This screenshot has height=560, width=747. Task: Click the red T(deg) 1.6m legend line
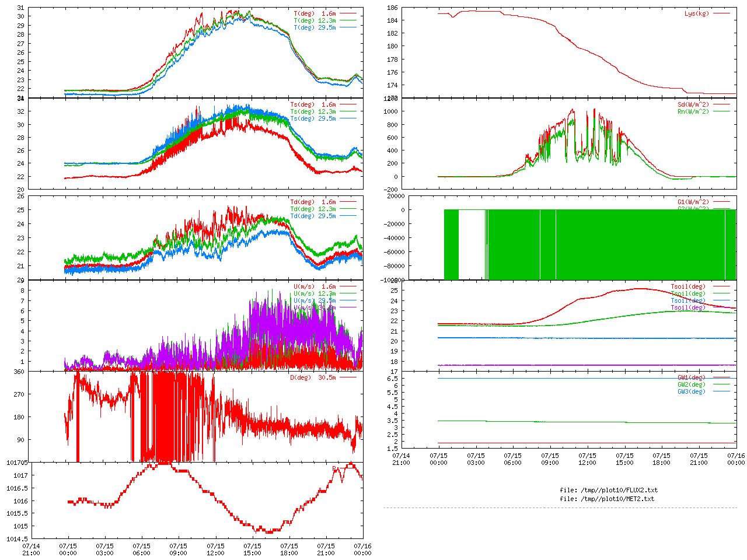coord(348,13)
